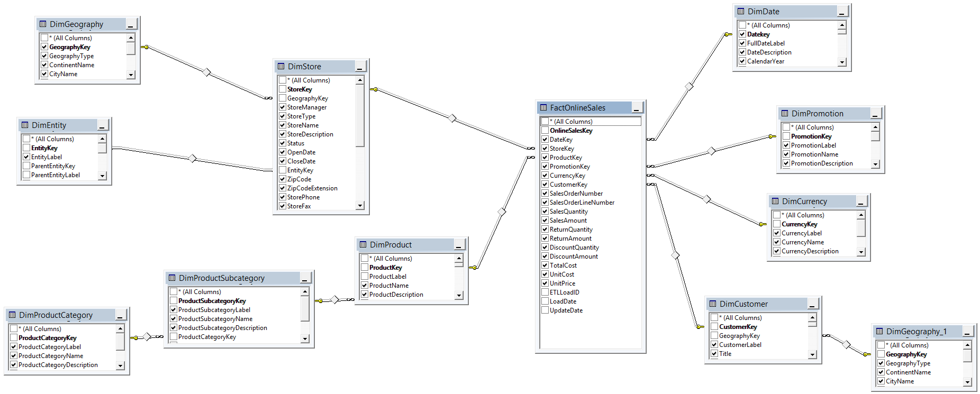Check the StoreKey column in DimStore

pyautogui.click(x=283, y=89)
